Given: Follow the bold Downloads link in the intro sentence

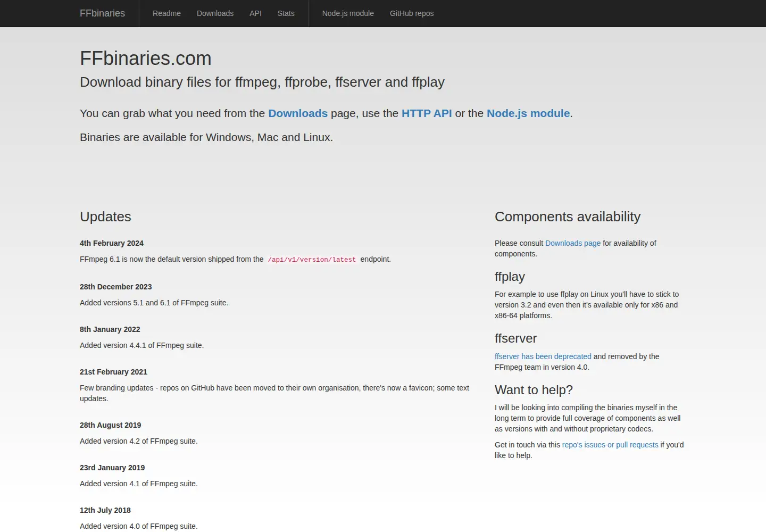Looking at the screenshot, I should pos(298,113).
